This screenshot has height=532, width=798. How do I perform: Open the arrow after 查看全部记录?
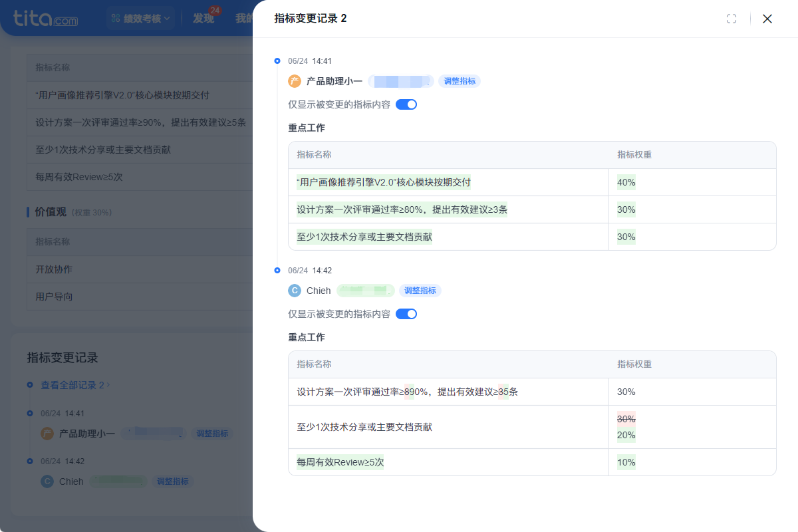(109, 384)
